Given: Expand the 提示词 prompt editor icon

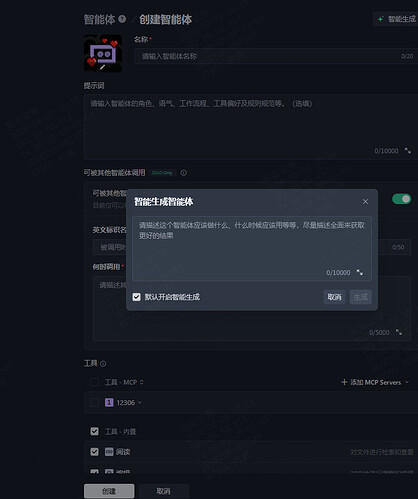Looking at the screenshot, I should [407, 151].
